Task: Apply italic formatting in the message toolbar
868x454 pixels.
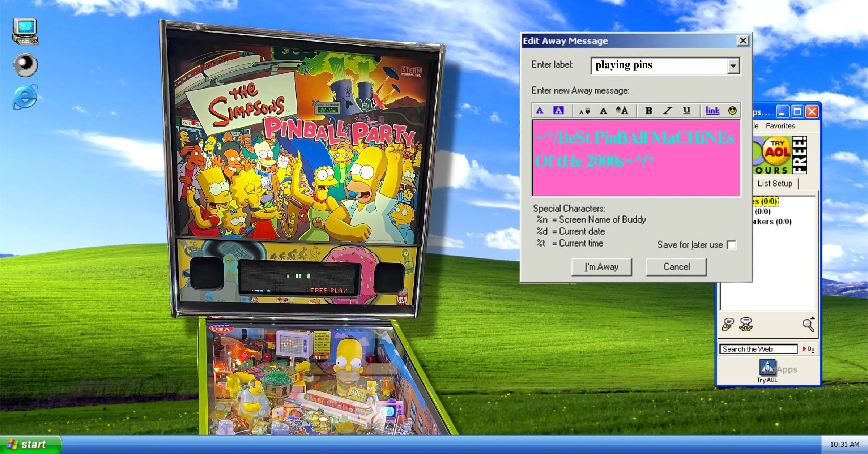Action: 667,111
